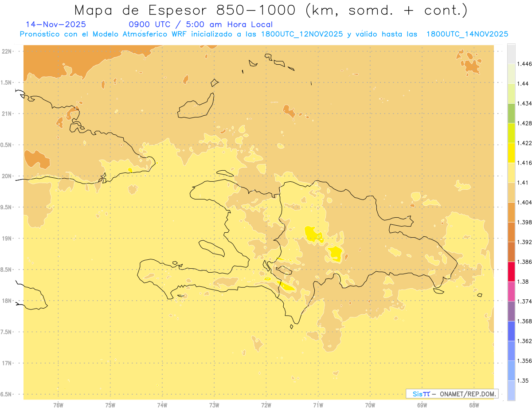Click the 76W longitude label
This screenshot has height=411, width=532.
click(58, 405)
